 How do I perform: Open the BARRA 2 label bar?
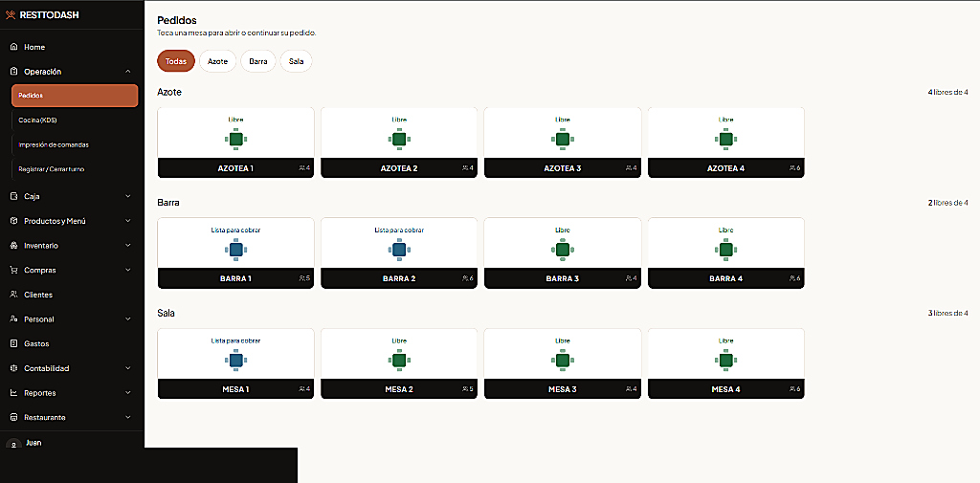pos(399,278)
